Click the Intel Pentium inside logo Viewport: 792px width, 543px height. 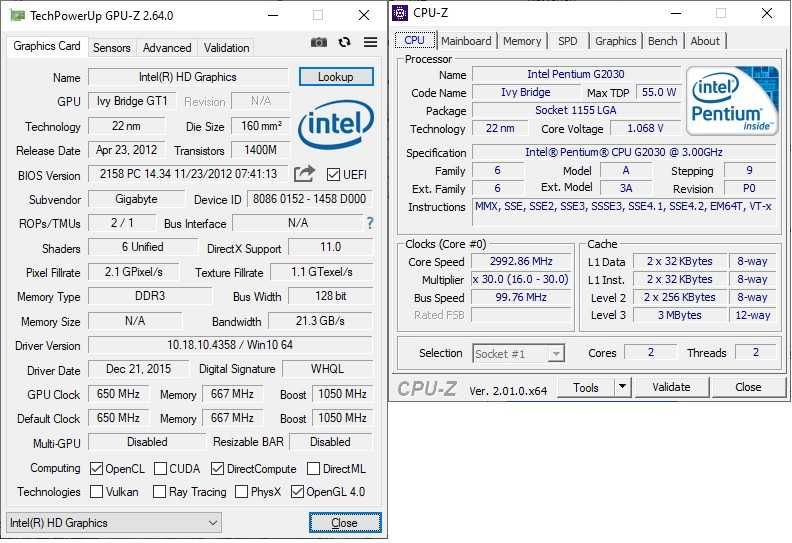point(732,102)
